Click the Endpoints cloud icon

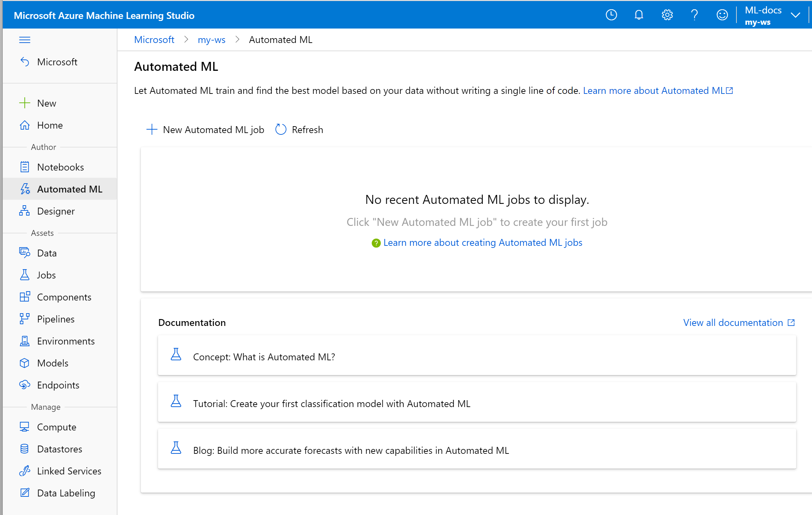(25, 385)
